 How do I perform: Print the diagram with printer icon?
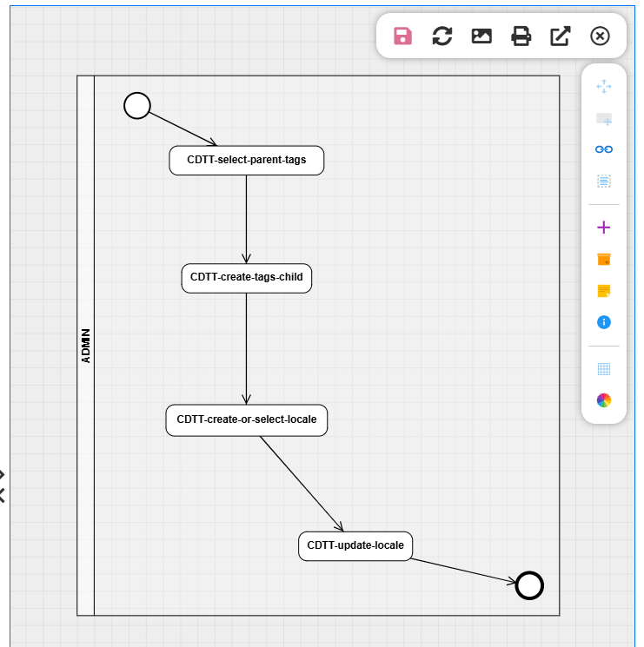coord(521,36)
